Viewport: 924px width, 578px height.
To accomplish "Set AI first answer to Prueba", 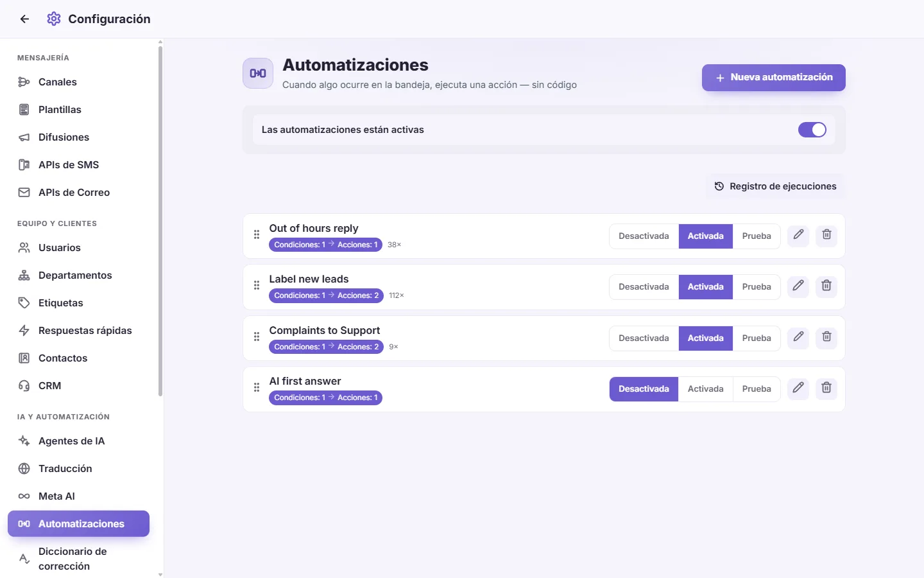I will (757, 389).
